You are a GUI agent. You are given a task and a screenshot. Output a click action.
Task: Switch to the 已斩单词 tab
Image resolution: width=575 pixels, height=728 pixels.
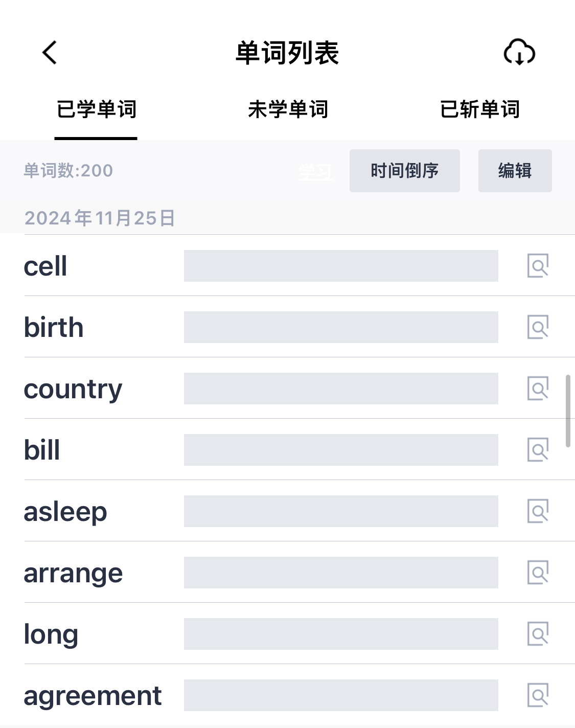(480, 109)
